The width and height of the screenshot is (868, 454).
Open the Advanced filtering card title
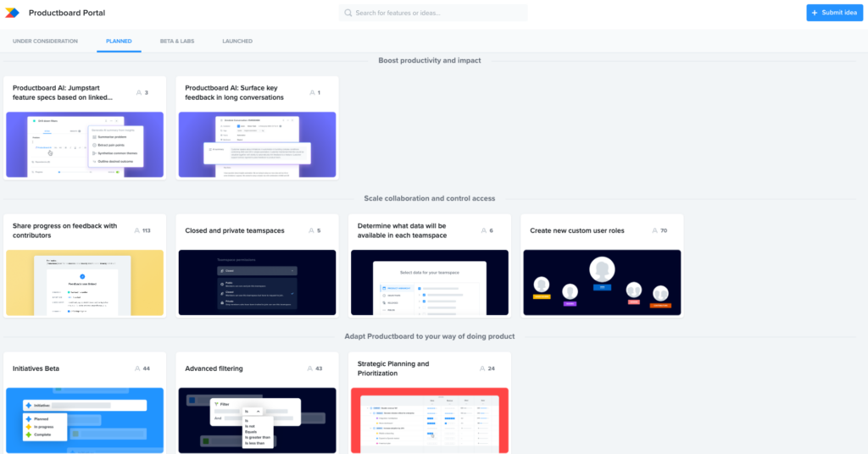[x=214, y=368]
